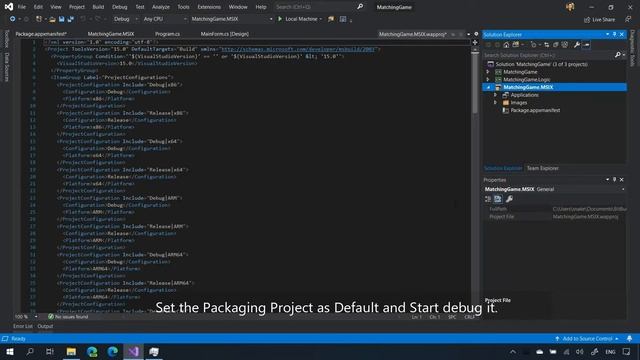Image resolution: width=640 pixels, height=360 pixels.
Task: Click Categorized icon in Properties panel
Action: (488, 199)
